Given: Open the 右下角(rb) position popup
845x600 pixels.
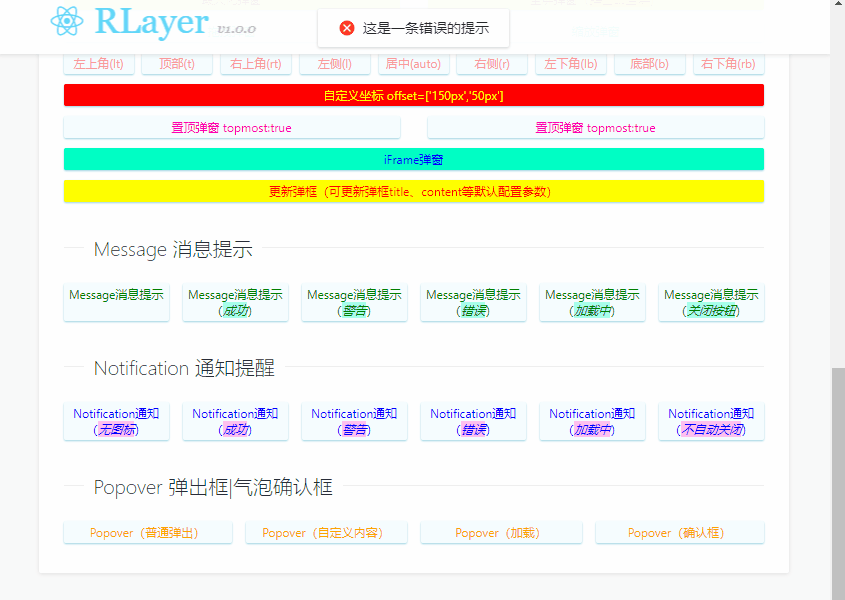Looking at the screenshot, I should click(729, 63).
